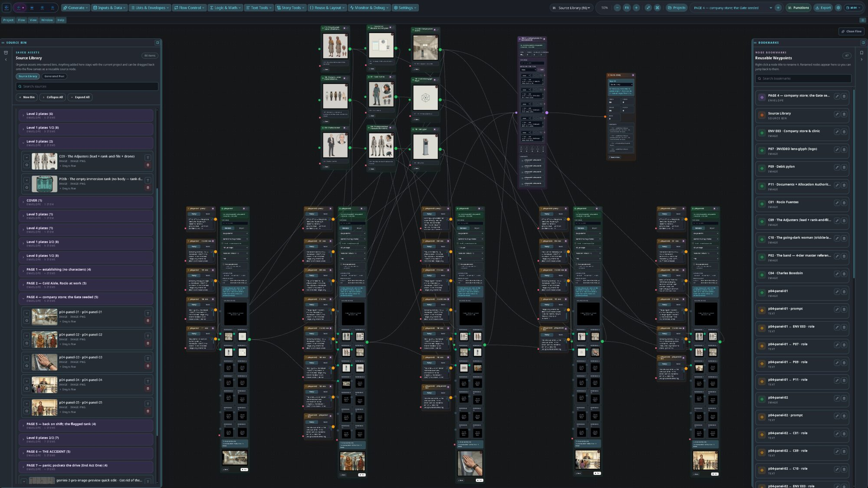The width and height of the screenshot is (868, 488).
Task: Click the Functions button
Action: [799, 8]
